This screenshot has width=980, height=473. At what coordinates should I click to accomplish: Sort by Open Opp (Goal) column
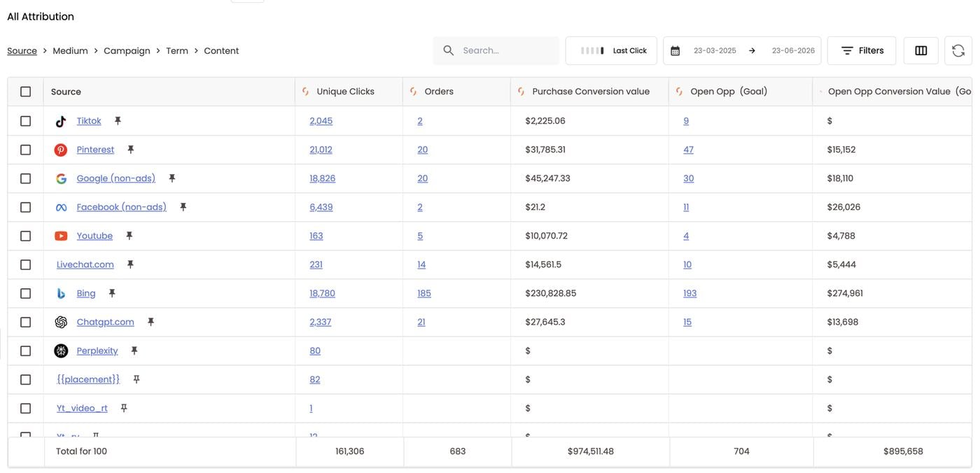(x=729, y=92)
